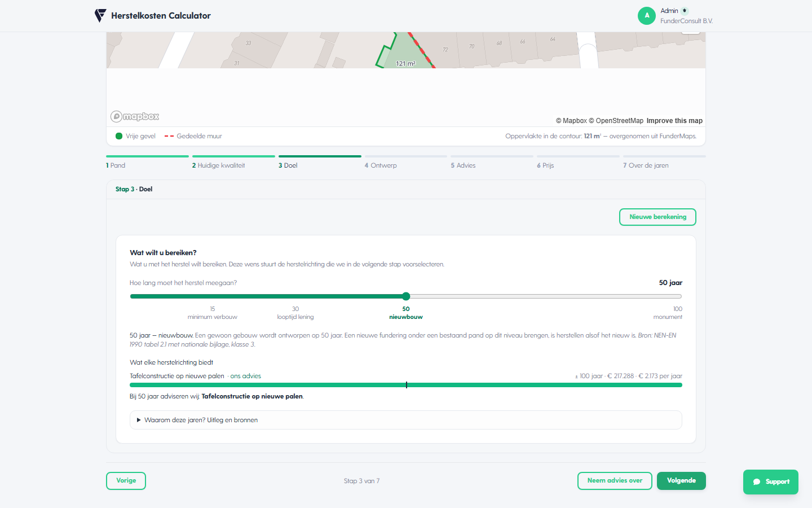
Task: Jump to step 4 Ontwerp
Action: pyautogui.click(x=406, y=161)
